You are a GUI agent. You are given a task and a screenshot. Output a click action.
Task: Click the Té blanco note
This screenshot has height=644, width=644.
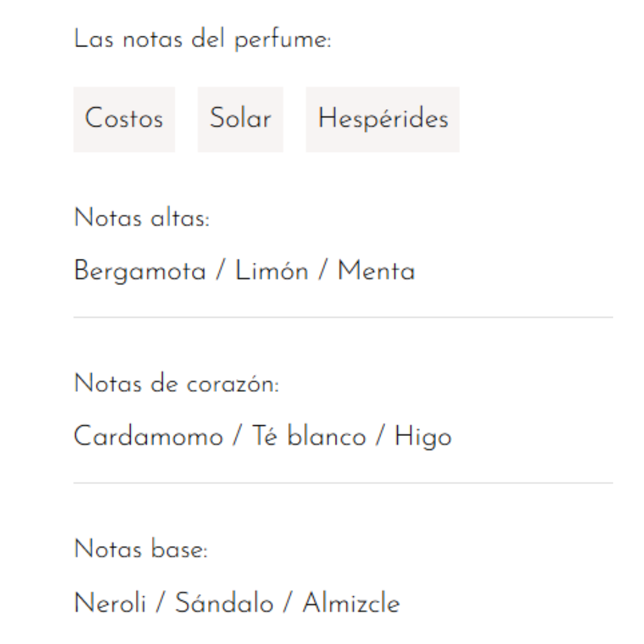click(x=309, y=438)
